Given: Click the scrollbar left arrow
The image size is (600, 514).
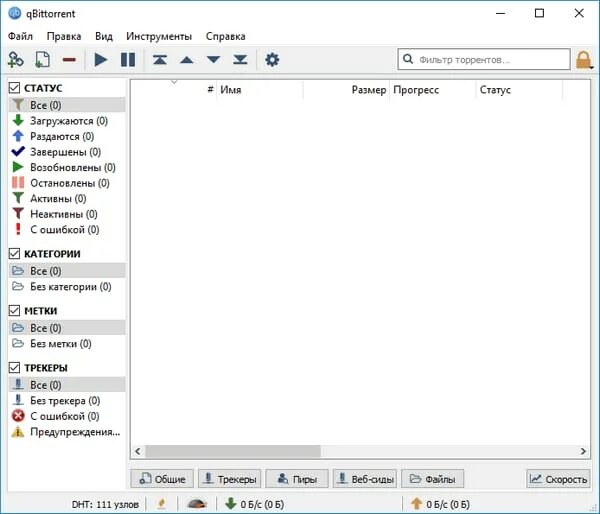Looking at the screenshot, I should 138,451.
